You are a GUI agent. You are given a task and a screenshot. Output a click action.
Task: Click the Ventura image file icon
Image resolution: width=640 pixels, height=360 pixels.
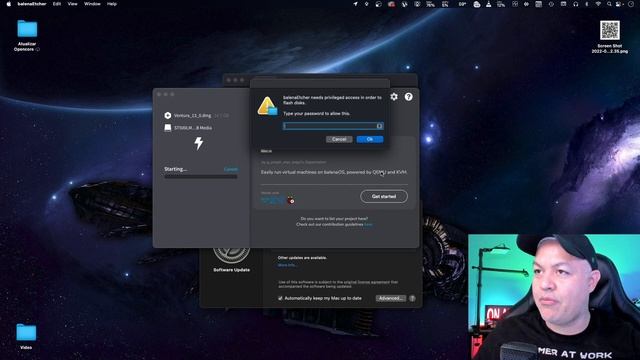pyautogui.click(x=168, y=116)
